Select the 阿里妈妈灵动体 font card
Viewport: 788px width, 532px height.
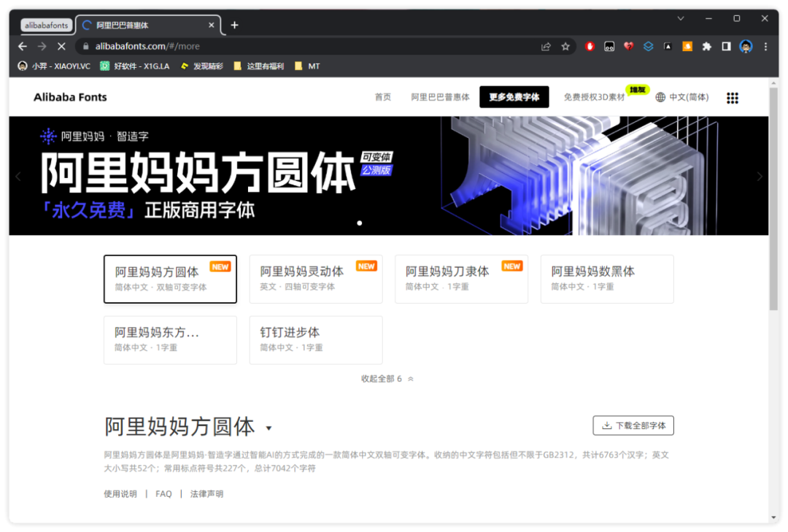point(316,279)
